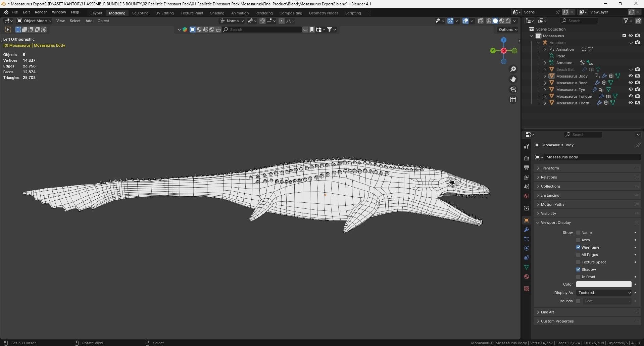Click the outliner search field

[x=580, y=21]
